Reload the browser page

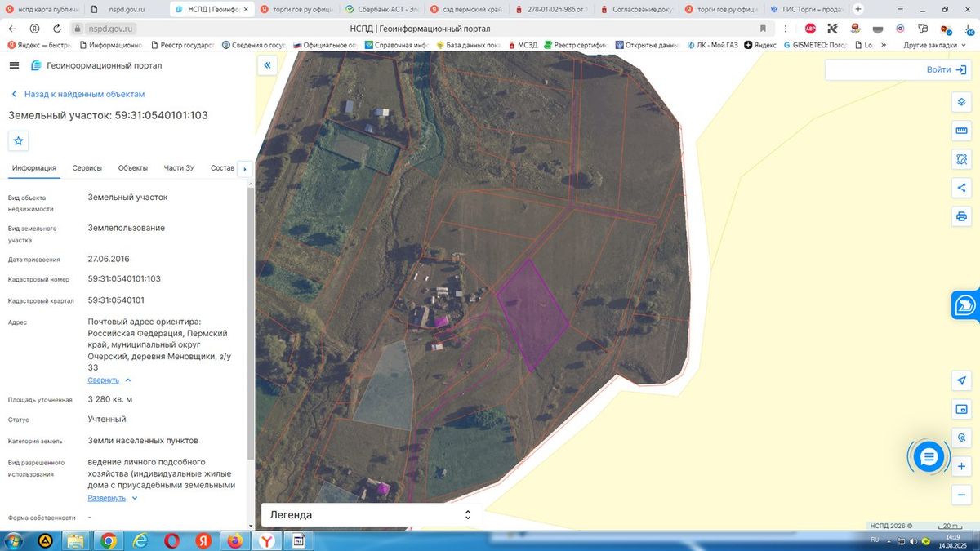(x=56, y=28)
